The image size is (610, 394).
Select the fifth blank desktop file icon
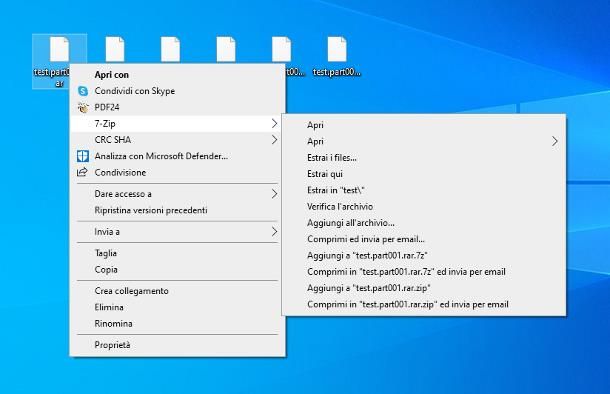click(282, 49)
